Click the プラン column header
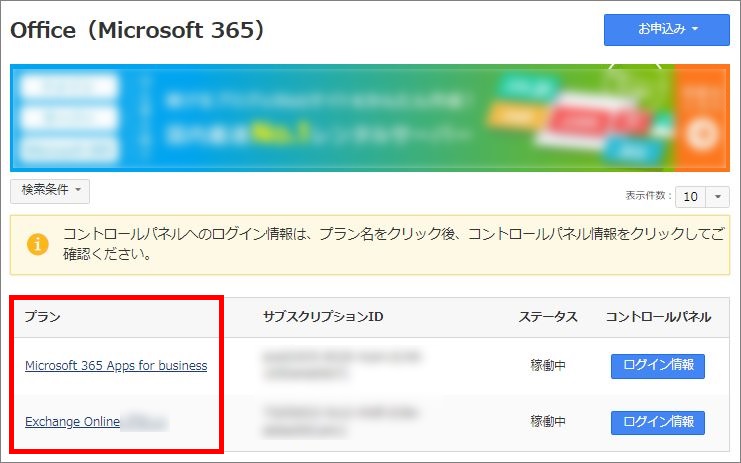Screen dimensions: 741x463 [43, 317]
